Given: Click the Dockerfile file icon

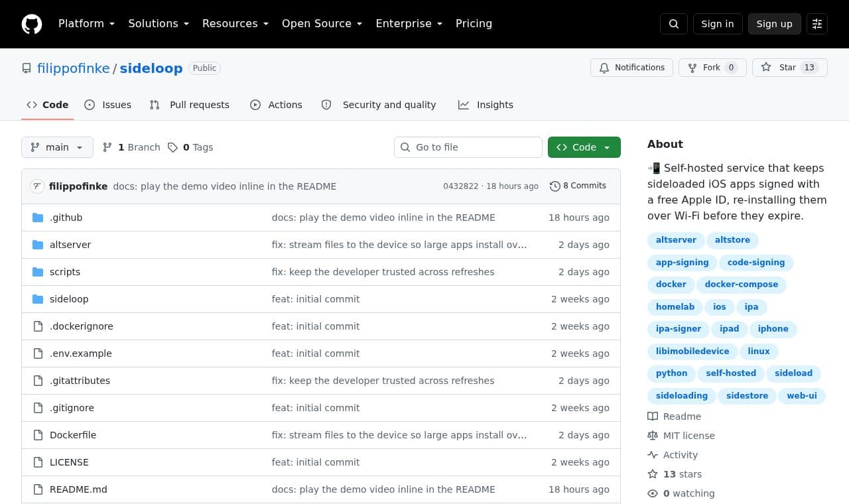Looking at the screenshot, I should (x=38, y=435).
